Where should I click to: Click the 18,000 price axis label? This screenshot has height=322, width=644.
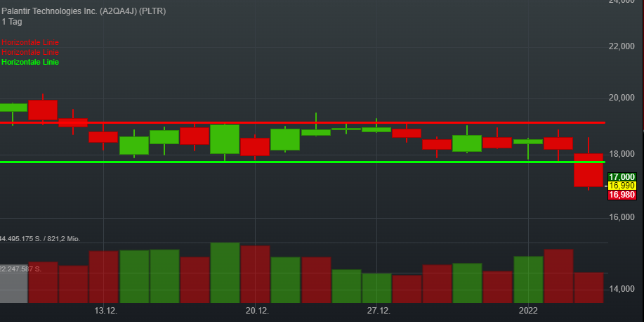pos(621,154)
